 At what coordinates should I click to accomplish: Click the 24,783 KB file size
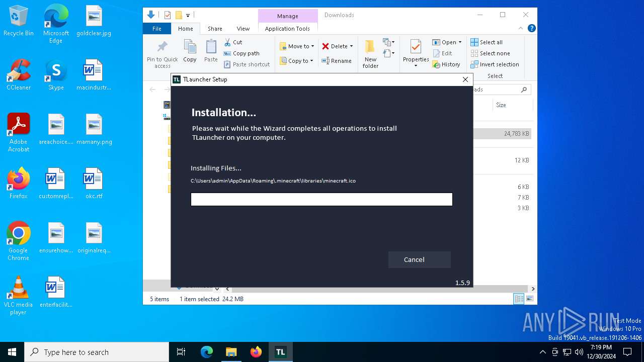(x=517, y=134)
